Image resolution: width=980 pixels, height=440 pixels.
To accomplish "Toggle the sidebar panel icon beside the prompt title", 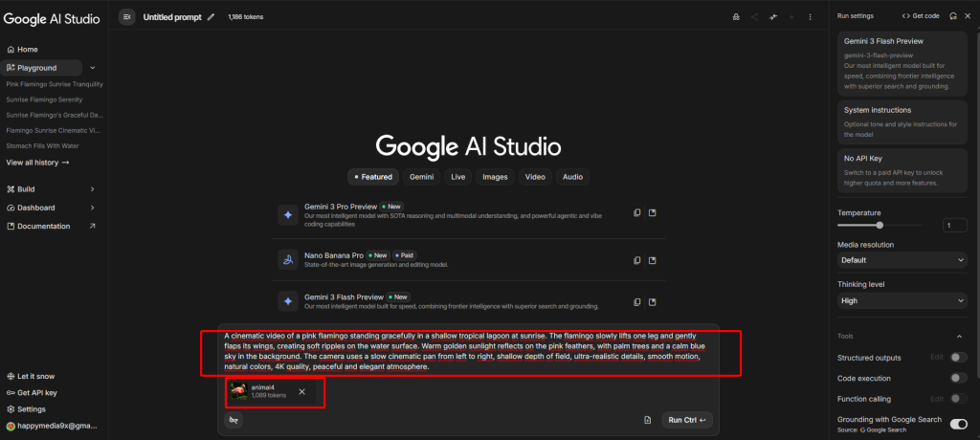I will (127, 17).
